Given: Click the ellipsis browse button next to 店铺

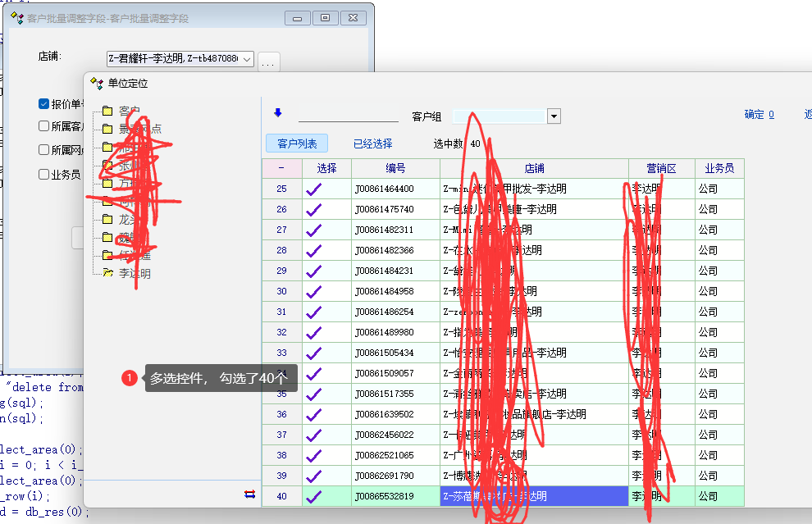Looking at the screenshot, I should tap(269, 61).
